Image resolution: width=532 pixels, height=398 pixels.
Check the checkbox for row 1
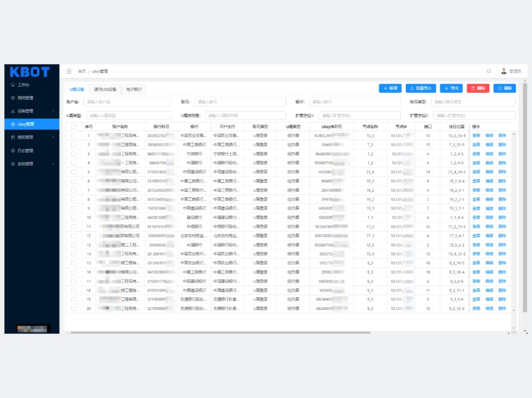pos(73,136)
